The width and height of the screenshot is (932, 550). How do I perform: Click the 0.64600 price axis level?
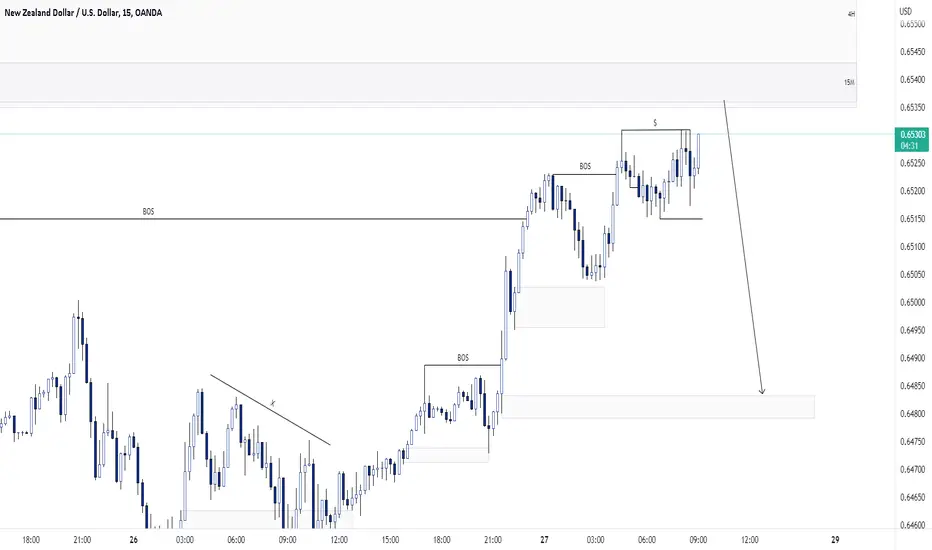pyautogui.click(x=912, y=525)
